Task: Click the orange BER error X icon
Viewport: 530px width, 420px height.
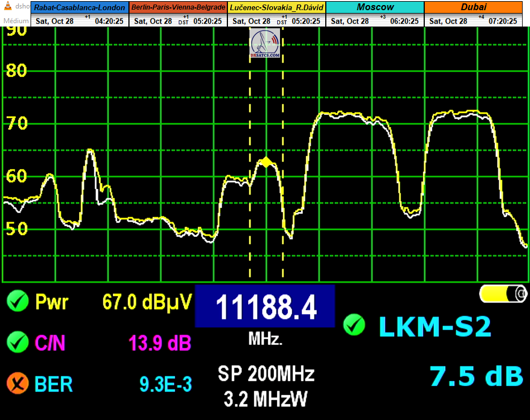Action: pyautogui.click(x=18, y=384)
